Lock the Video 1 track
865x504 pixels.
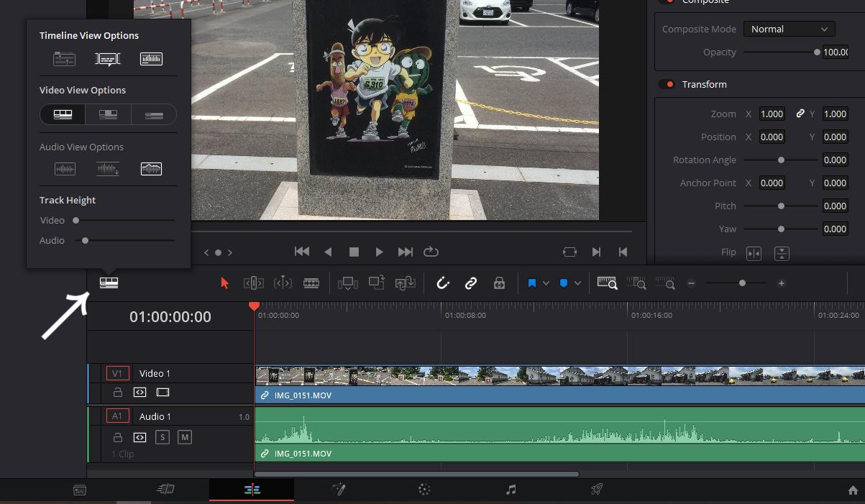117,393
